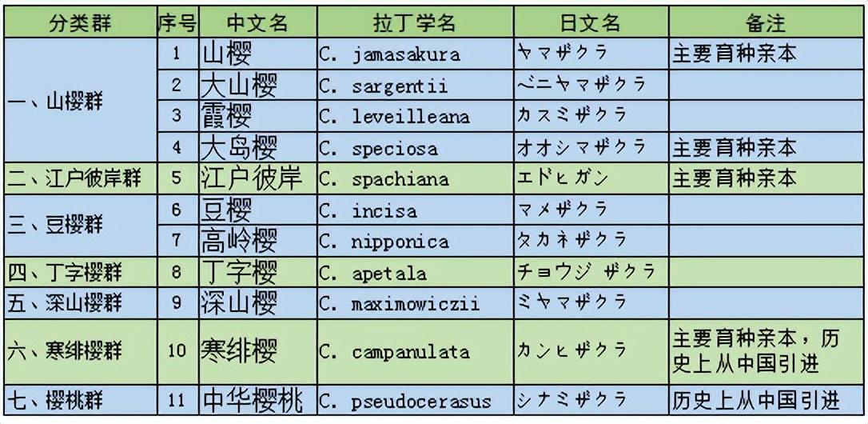This screenshot has height=424, width=868.
Task: Select the C. apetala cell
Action: (x=415, y=273)
